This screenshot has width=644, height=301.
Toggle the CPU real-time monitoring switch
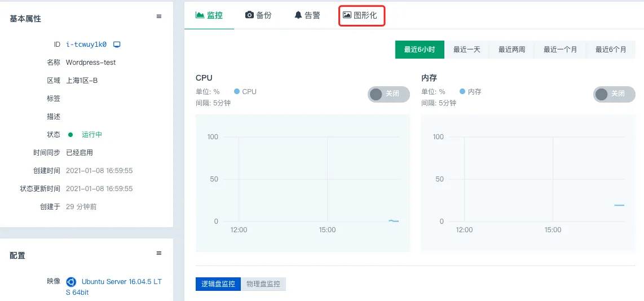[389, 94]
